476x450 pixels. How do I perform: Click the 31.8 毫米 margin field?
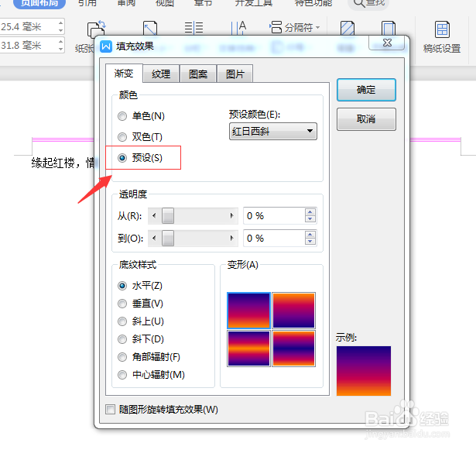coord(29,45)
